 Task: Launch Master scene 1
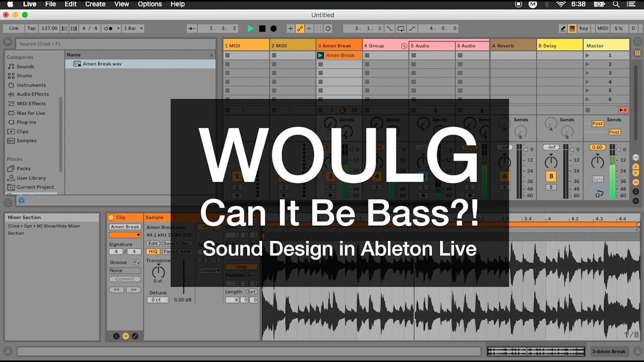[x=587, y=55]
